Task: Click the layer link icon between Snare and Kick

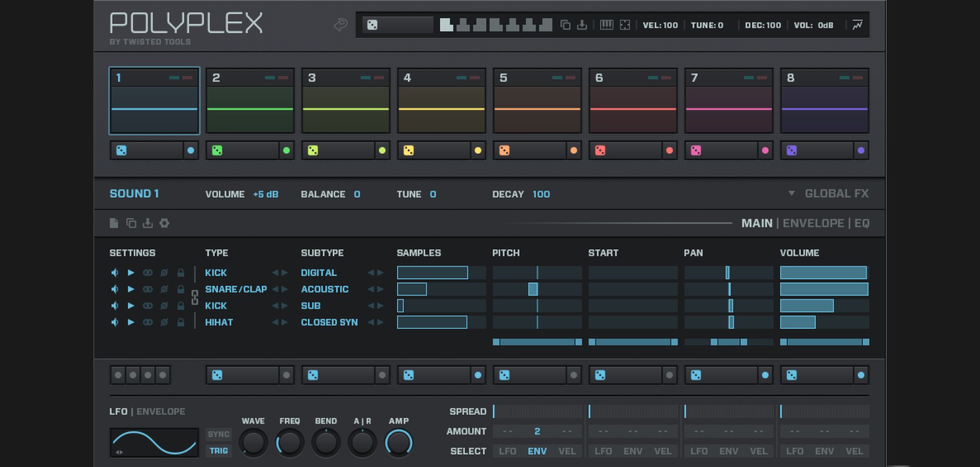Action: [195, 297]
